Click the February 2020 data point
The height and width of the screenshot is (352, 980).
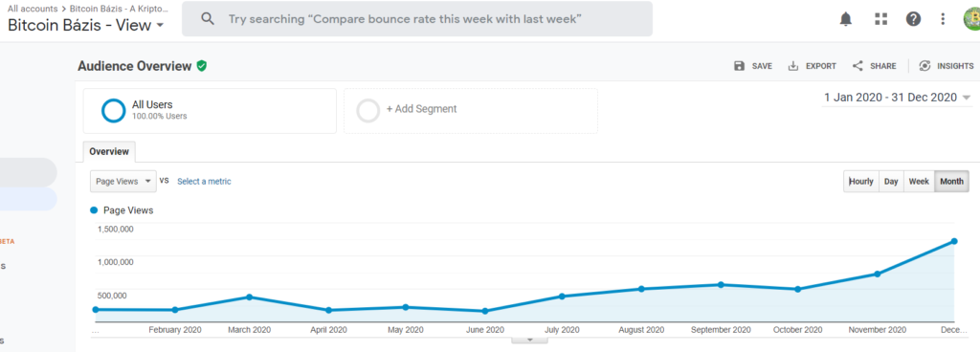(175, 310)
